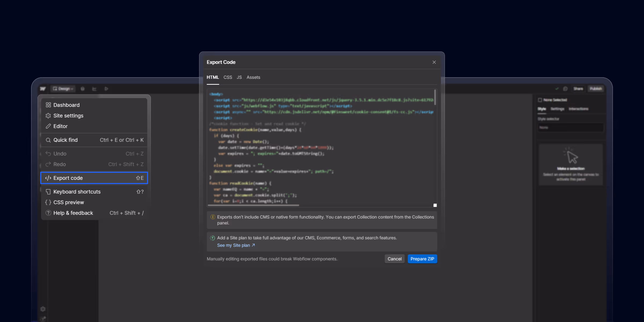Open the See my Site plan link
This screenshot has height=322, width=644.
234,245
